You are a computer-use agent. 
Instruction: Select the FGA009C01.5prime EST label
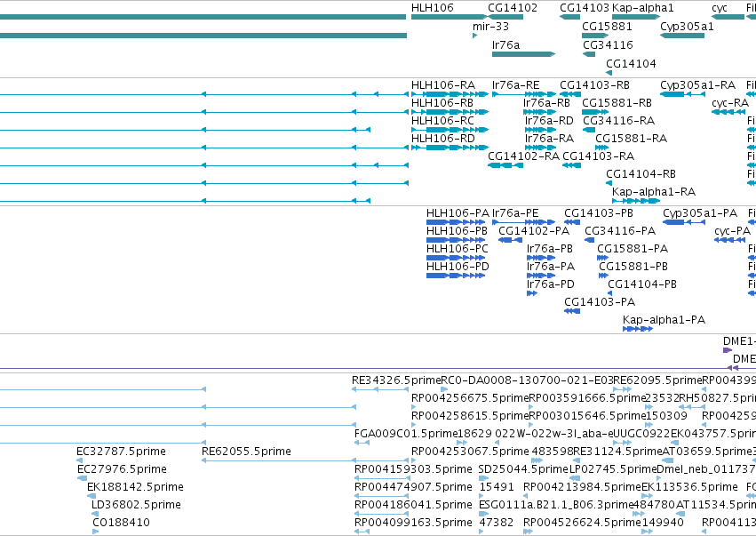[405, 434]
